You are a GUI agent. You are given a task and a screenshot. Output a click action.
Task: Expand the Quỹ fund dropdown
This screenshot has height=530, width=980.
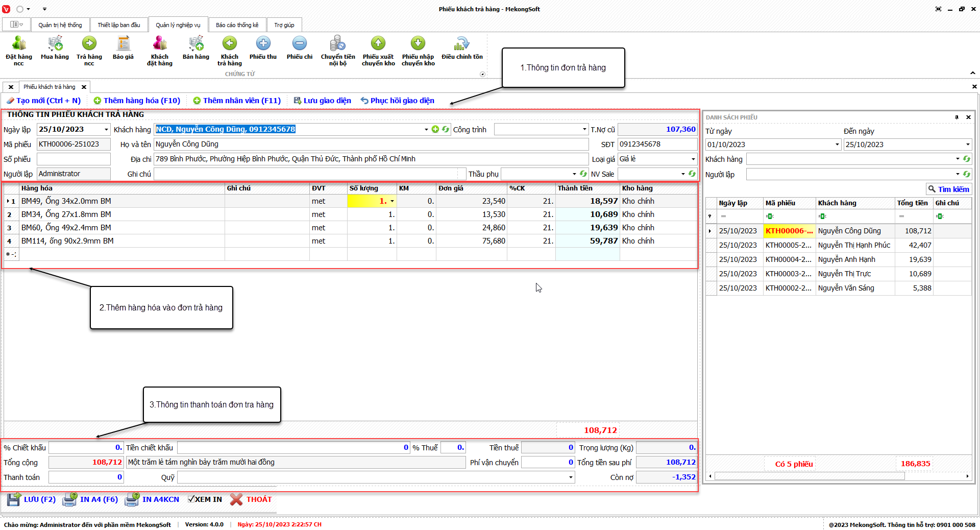tap(570, 477)
